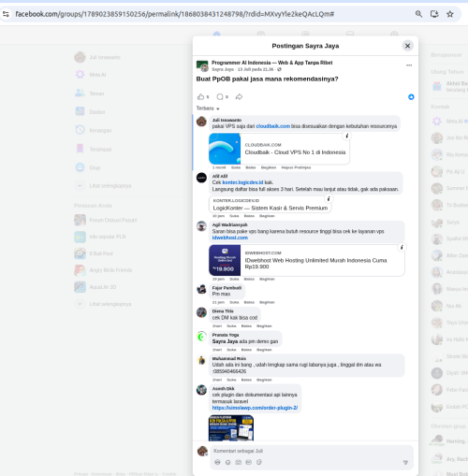Open the IDwebhost Web Hosting preview card
468x476 pixels.
307,260
